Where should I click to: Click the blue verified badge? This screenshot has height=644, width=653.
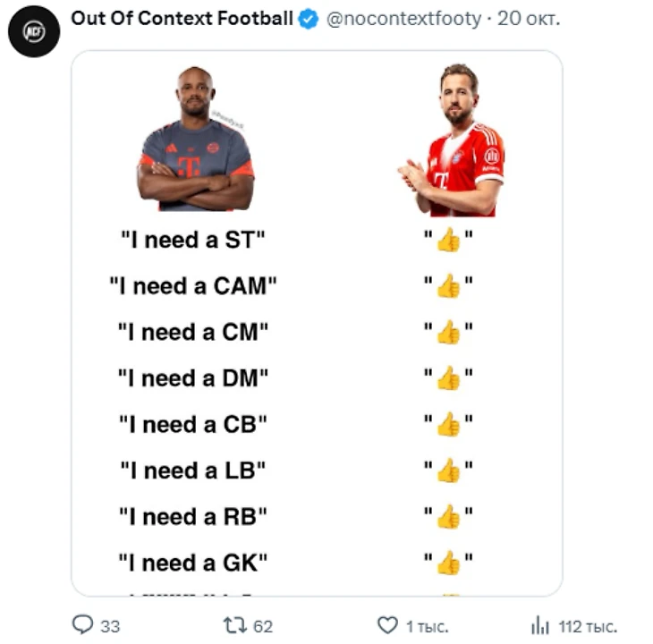308,19
